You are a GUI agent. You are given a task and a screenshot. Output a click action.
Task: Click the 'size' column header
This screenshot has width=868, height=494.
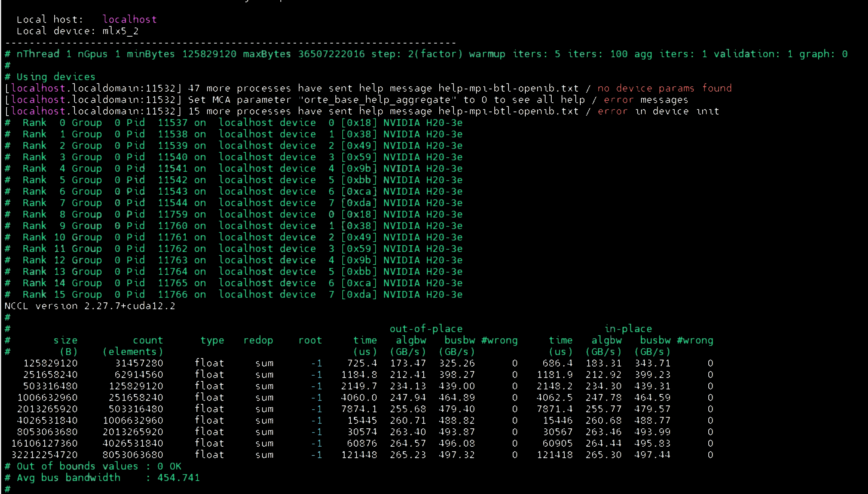[65, 340]
